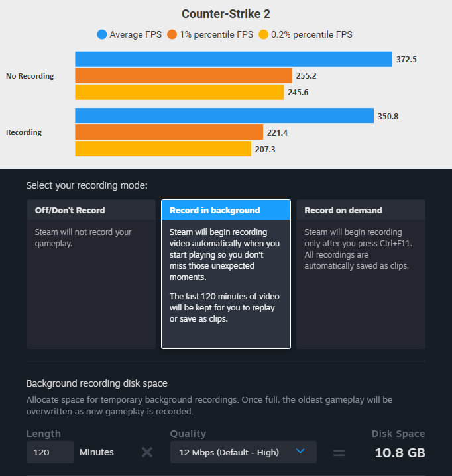Click the 10.8 GB disk space value
Image resolution: width=452 pixels, height=476 pixels.
400,453
